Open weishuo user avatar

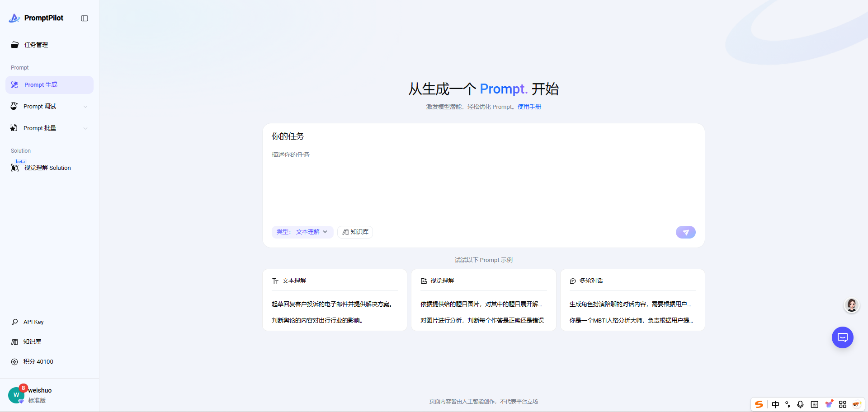click(x=16, y=395)
